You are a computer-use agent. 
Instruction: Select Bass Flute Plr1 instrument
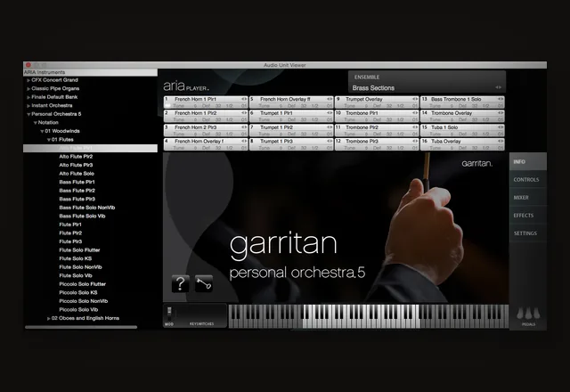(x=77, y=182)
